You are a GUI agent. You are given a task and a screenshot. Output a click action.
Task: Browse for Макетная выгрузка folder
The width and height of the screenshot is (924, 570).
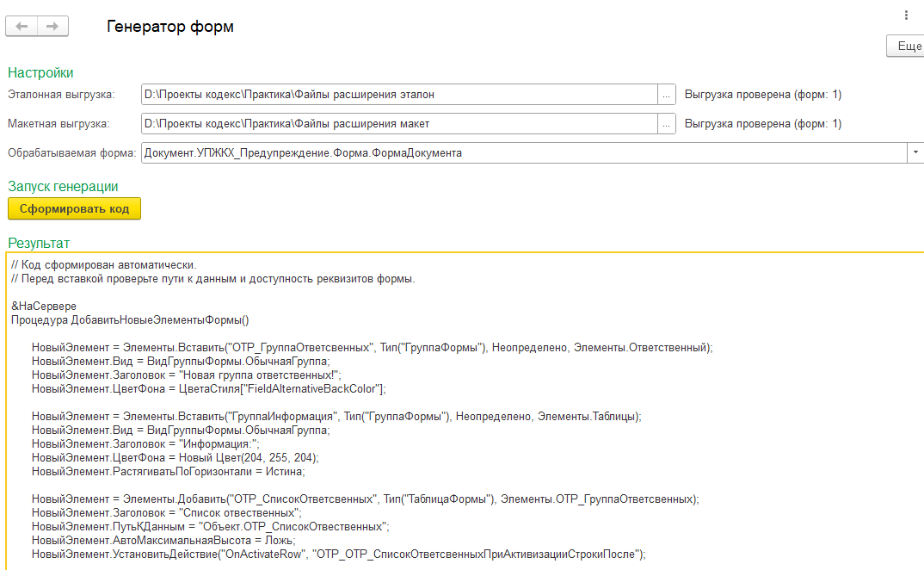point(667,124)
